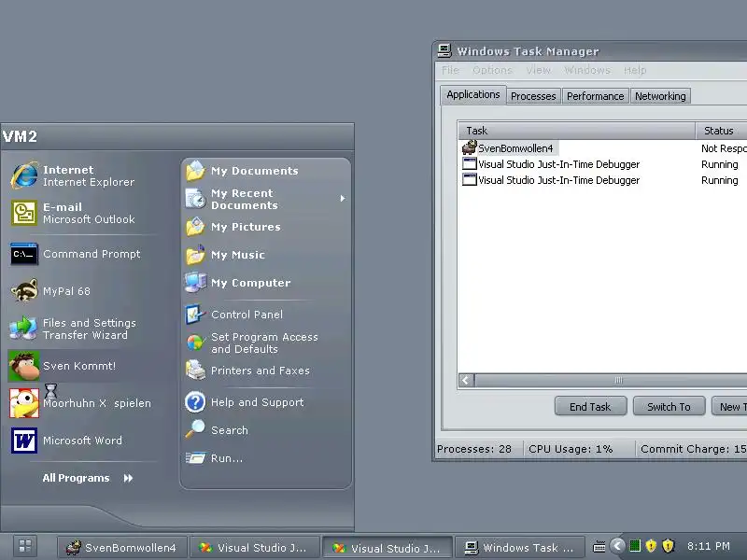Click the keyboard icon in system tray
The height and width of the screenshot is (560, 747).
pos(599,546)
